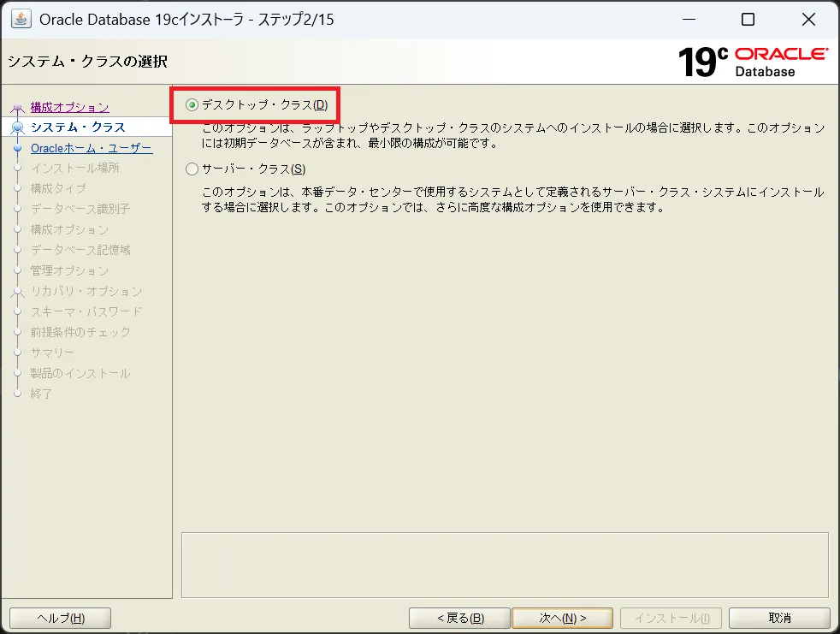Screen dimensions: 840x634
Task: Select the システム・クラス step in sidebar
Action: [78, 127]
